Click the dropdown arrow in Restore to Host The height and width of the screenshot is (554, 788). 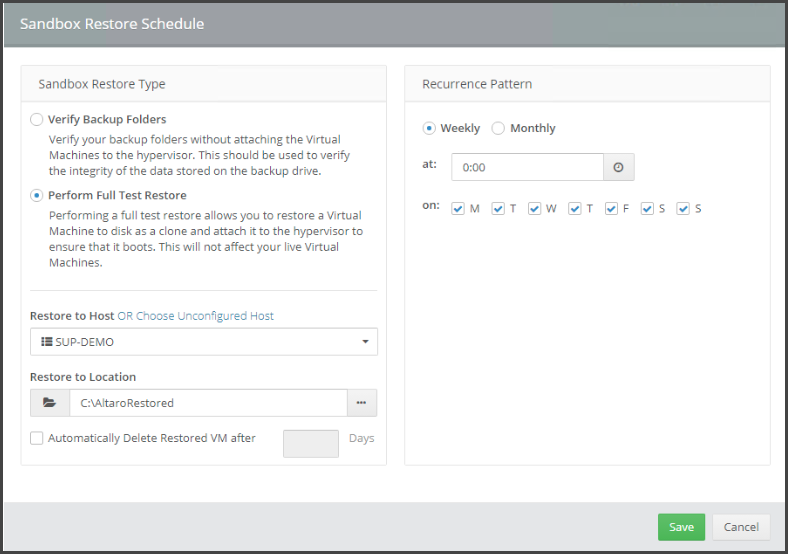(x=364, y=342)
